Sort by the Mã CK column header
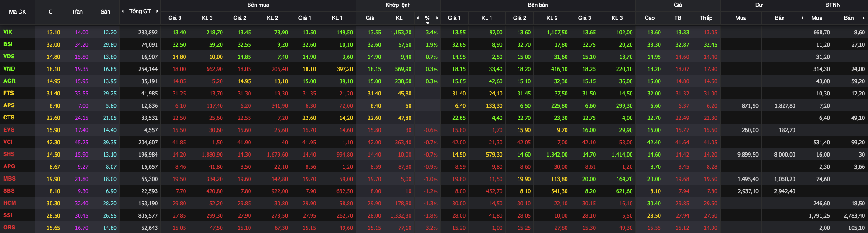This screenshot has width=868, height=233. pyautogui.click(x=18, y=12)
